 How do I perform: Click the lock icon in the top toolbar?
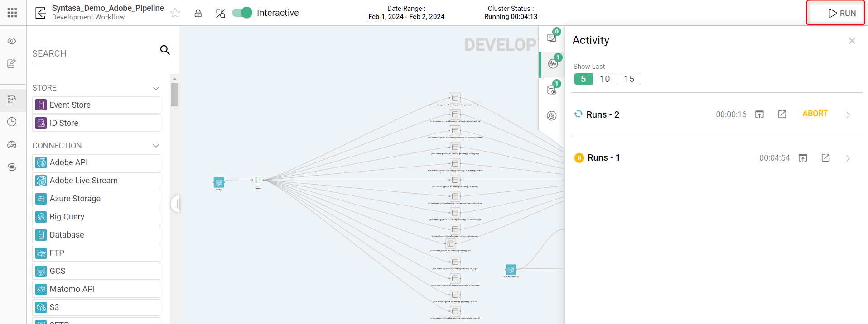tap(198, 13)
